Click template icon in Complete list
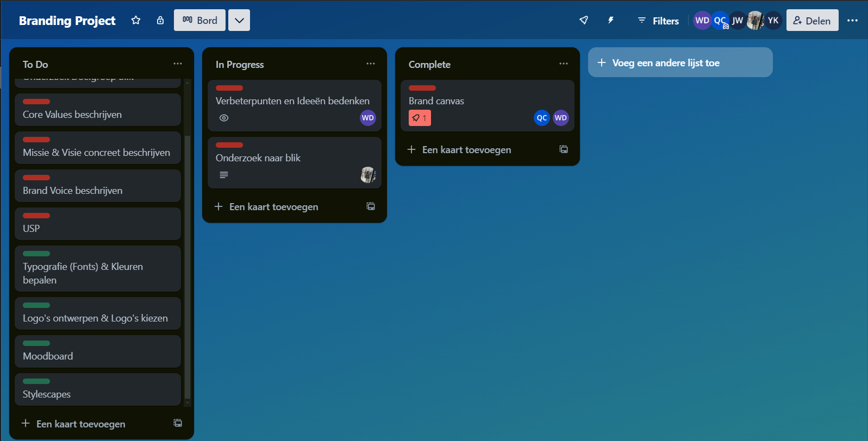This screenshot has height=441, width=868. (x=564, y=149)
